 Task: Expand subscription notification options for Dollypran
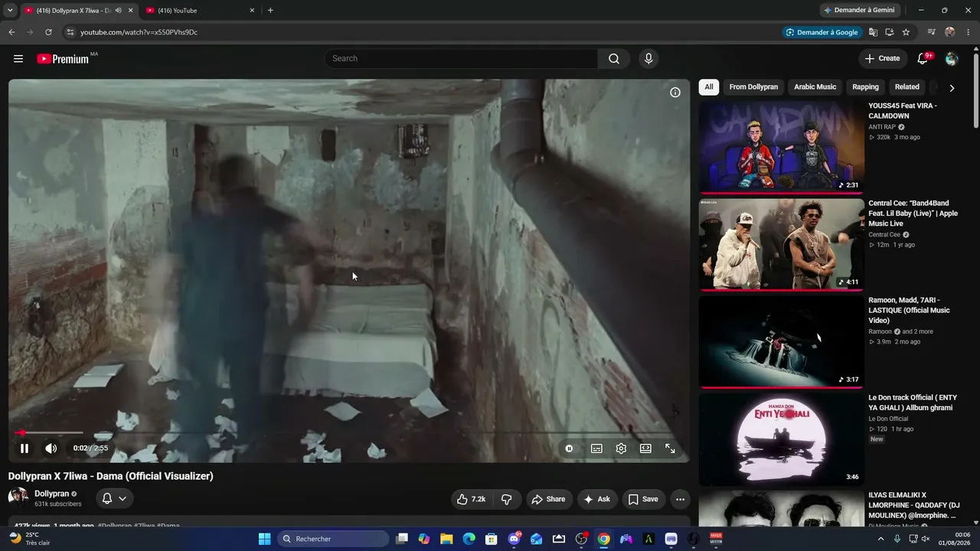tap(114, 499)
